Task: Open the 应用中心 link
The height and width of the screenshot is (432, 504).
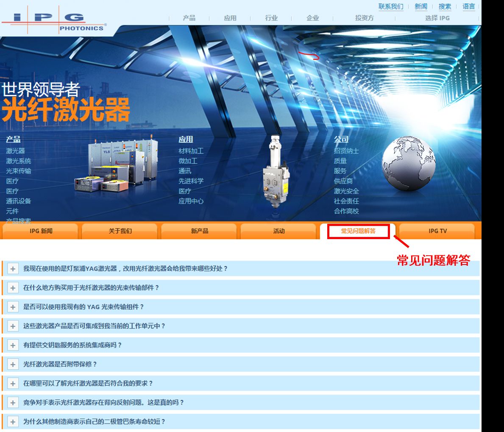Action: tap(191, 201)
